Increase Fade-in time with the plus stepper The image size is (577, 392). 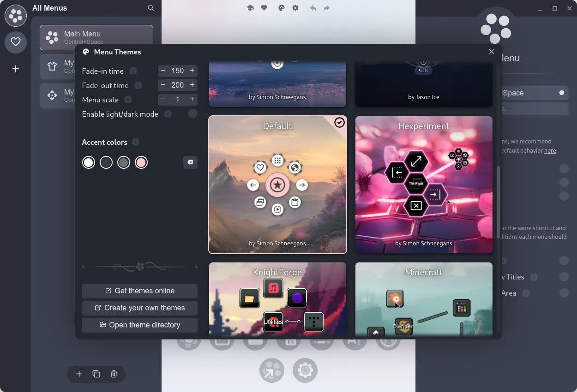pyautogui.click(x=192, y=71)
